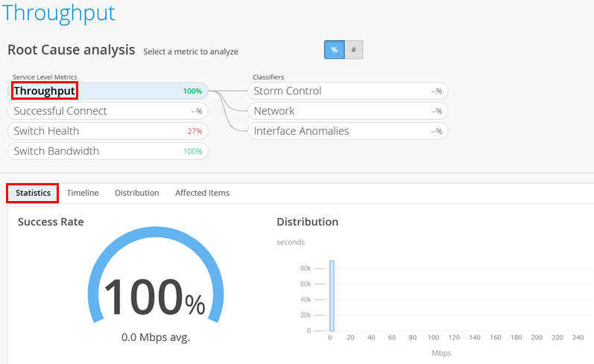Switch metric display to percentage mode

point(334,50)
